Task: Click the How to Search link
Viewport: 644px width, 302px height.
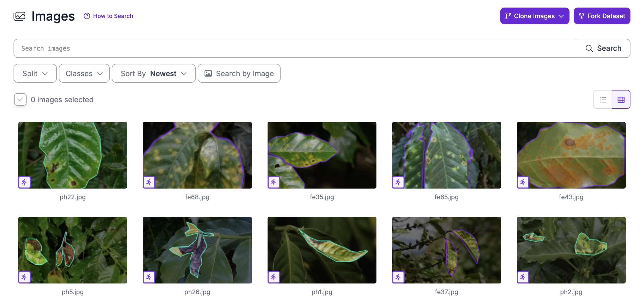Action: 113,16
